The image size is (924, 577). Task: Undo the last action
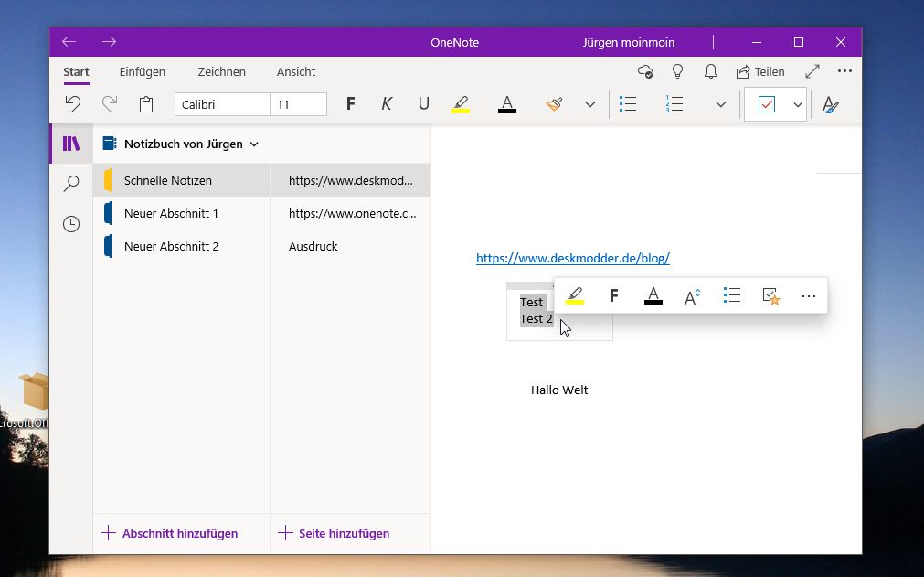tap(73, 104)
